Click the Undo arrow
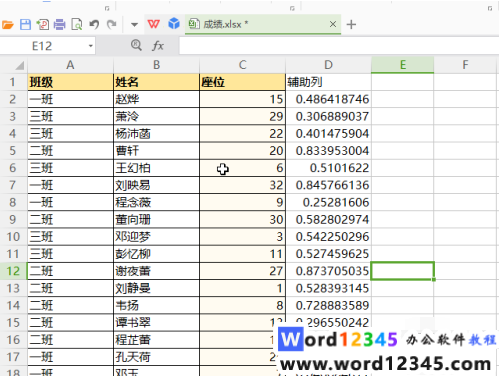This screenshot has height=380, width=501. (94, 25)
